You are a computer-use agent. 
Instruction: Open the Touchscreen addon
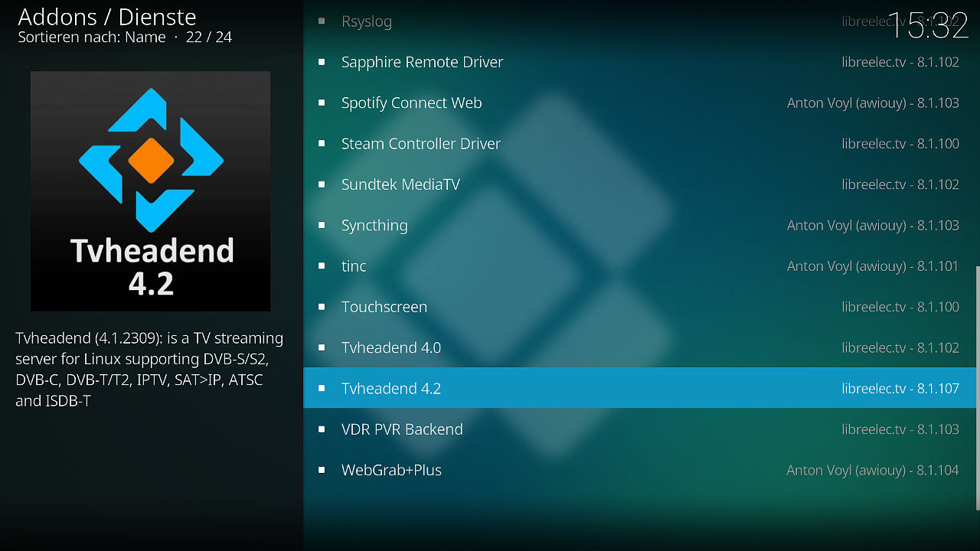point(640,307)
